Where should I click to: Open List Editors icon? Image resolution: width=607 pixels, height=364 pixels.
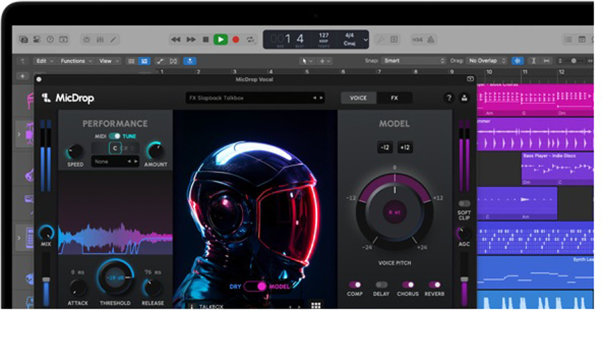pyautogui.click(x=568, y=39)
